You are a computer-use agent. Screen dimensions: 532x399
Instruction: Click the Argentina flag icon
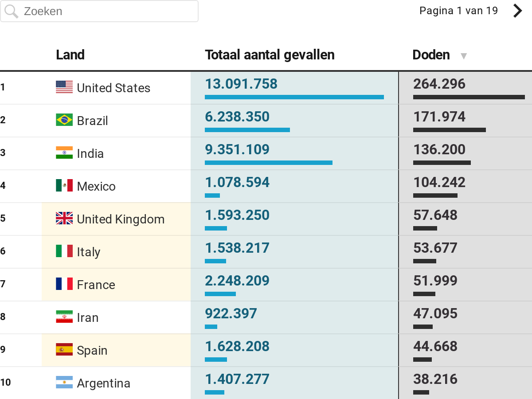pyautogui.click(x=64, y=383)
